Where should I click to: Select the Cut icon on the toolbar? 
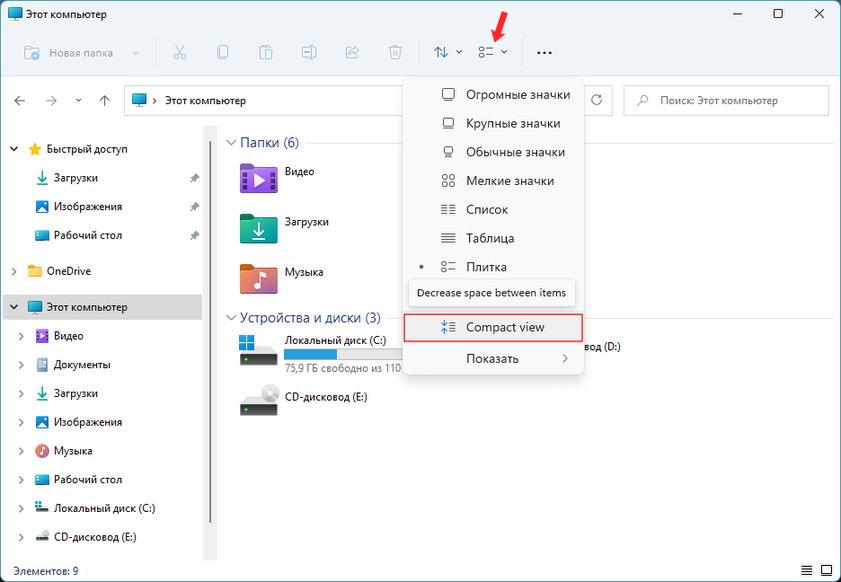[x=180, y=52]
